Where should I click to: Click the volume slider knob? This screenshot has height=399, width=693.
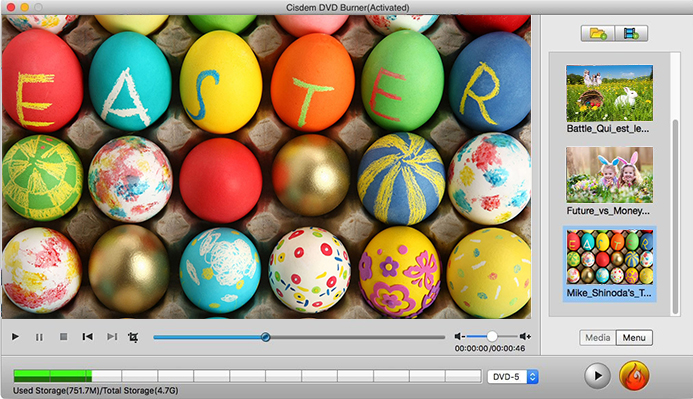click(492, 336)
